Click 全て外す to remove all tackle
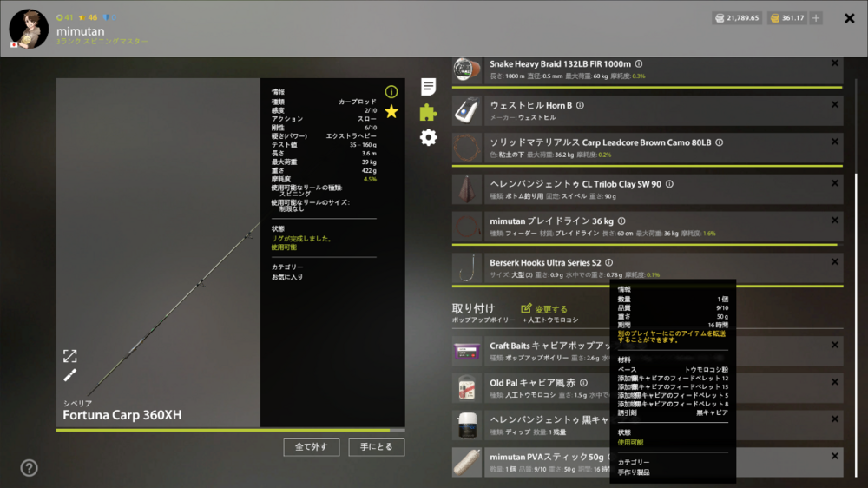Screen dimensions: 868x488 [311, 447]
